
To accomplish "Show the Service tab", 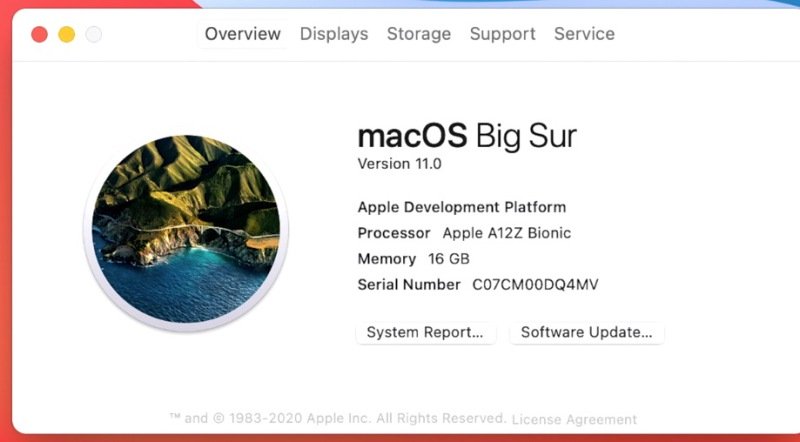I will (584, 34).
